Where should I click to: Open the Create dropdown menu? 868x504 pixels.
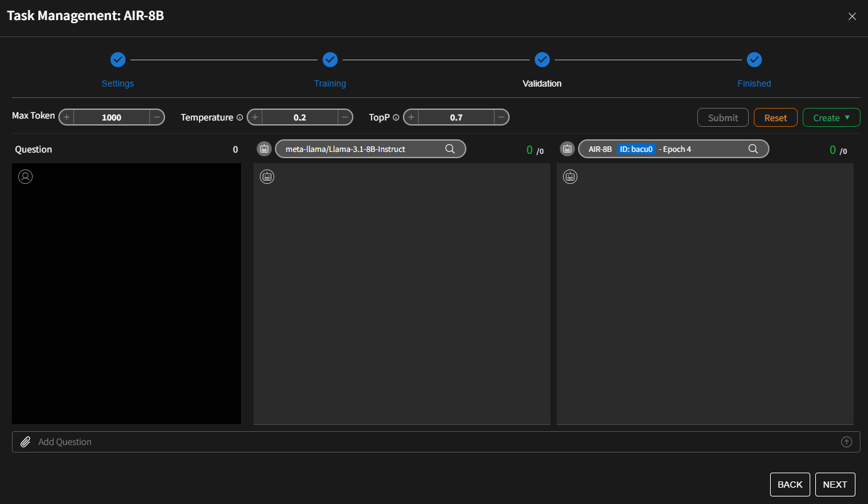831,117
